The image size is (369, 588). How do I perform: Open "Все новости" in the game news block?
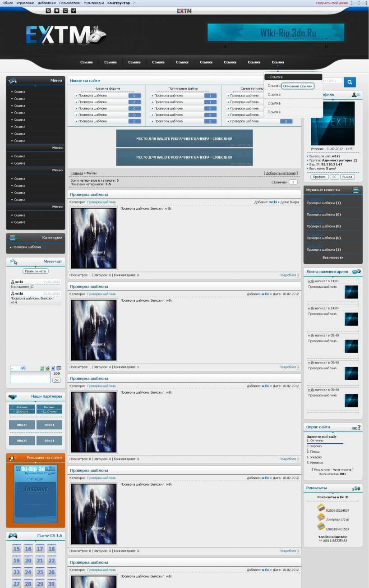(x=333, y=257)
